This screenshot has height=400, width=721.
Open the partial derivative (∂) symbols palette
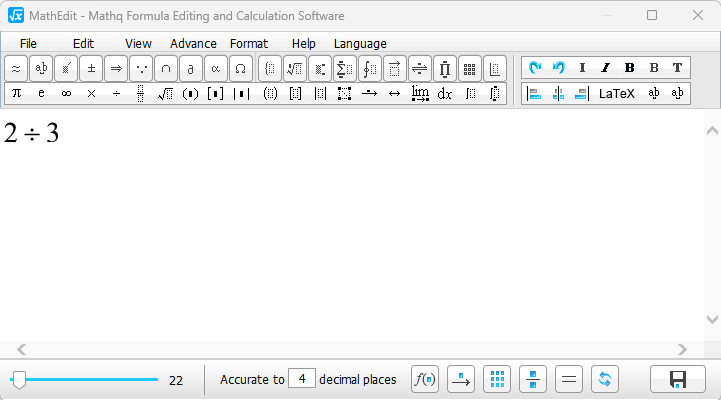point(191,69)
